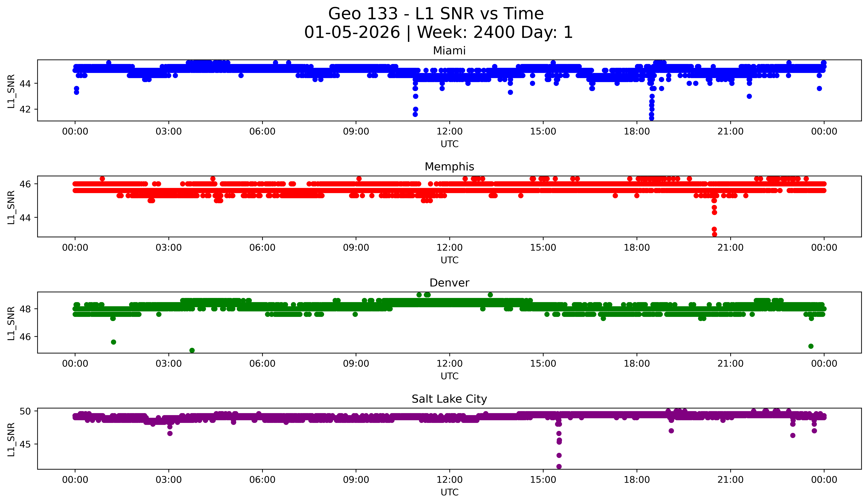
Task: Click the lowest red point near 20:30 in Memphis
Action: [714, 234]
